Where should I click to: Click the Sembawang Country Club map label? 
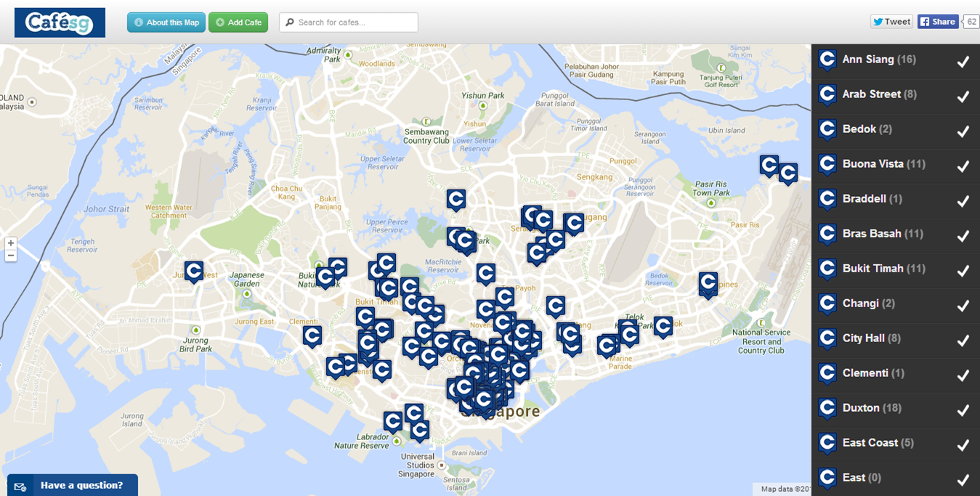click(x=426, y=137)
